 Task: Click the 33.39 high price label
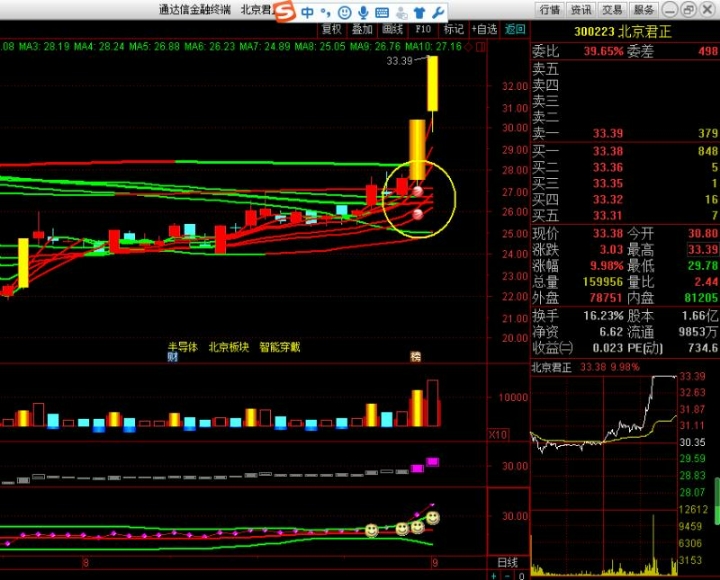[399, 61]
